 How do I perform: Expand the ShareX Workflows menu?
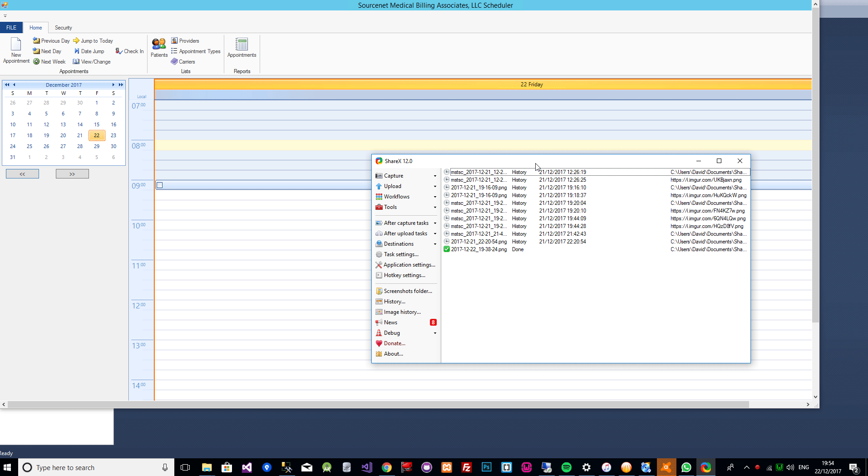pyautogui.click(x=406, y=197)
